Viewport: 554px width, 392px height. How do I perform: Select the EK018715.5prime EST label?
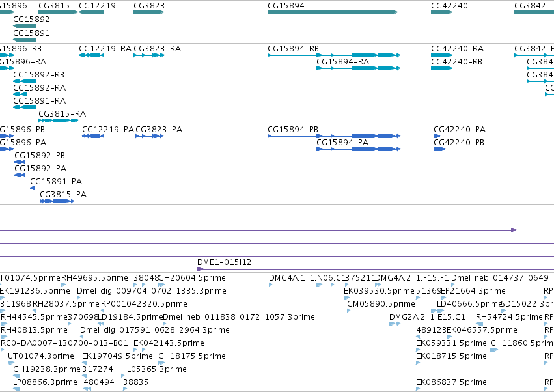[451, 356]
